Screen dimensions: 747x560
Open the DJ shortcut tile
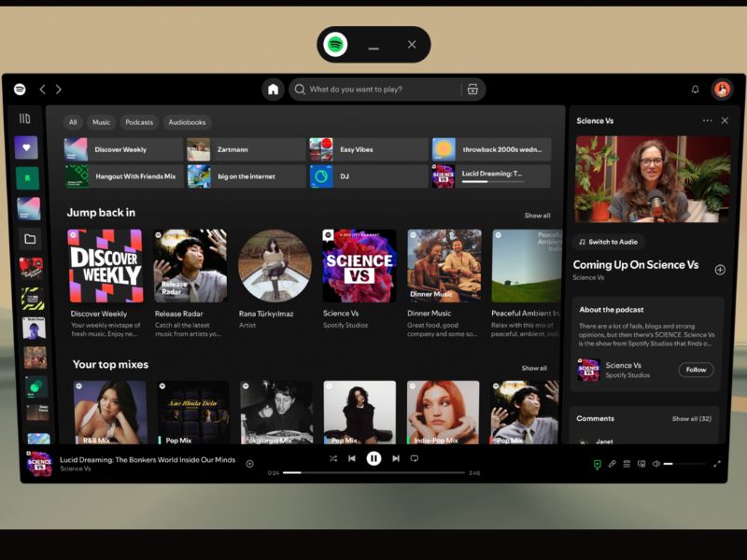368,176
